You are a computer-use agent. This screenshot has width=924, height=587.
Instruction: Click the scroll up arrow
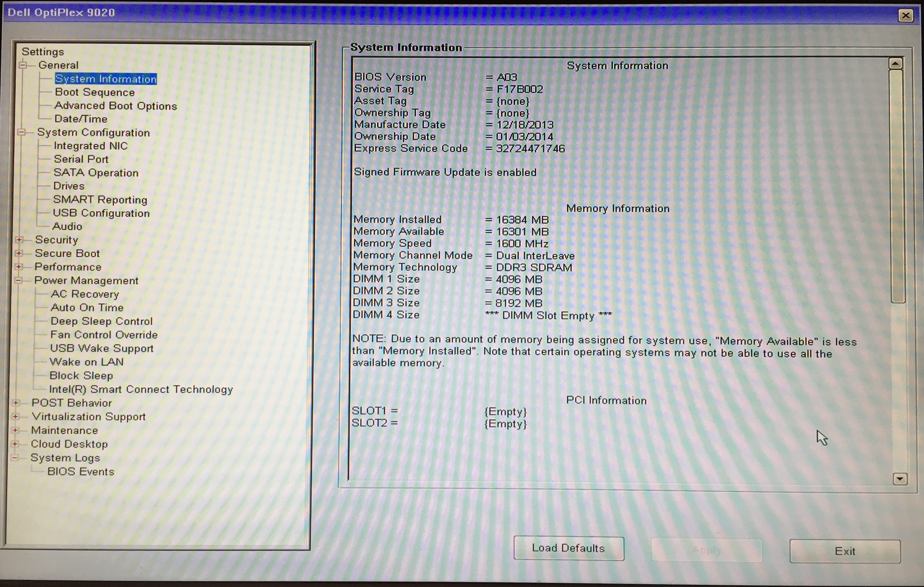pyautogui.click(x=896, y=64)
